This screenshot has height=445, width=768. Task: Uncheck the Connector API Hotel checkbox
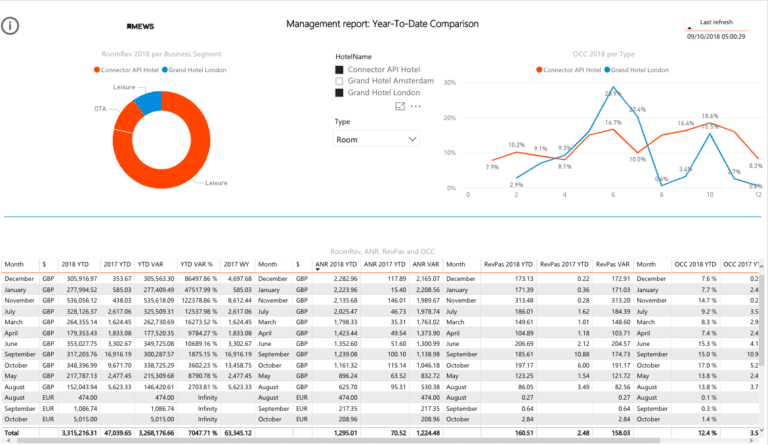coord(339,70)
